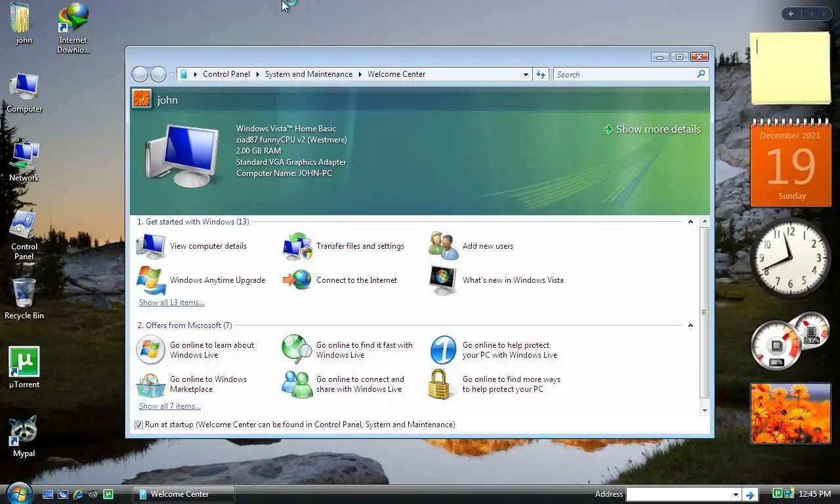The width and height of the screenshot is (840, 504).
Task: Click Show more details link
Action: [x=652, y=129]
